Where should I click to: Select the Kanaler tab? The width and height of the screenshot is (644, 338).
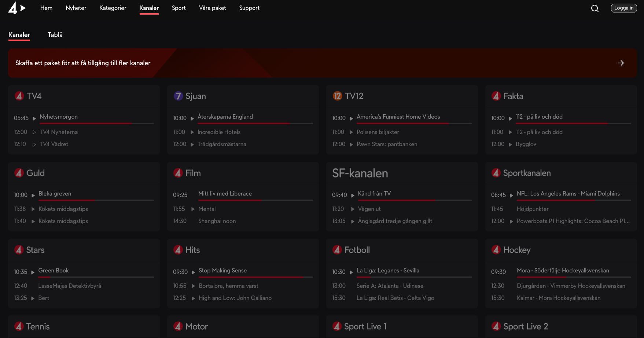click(19, 35)
